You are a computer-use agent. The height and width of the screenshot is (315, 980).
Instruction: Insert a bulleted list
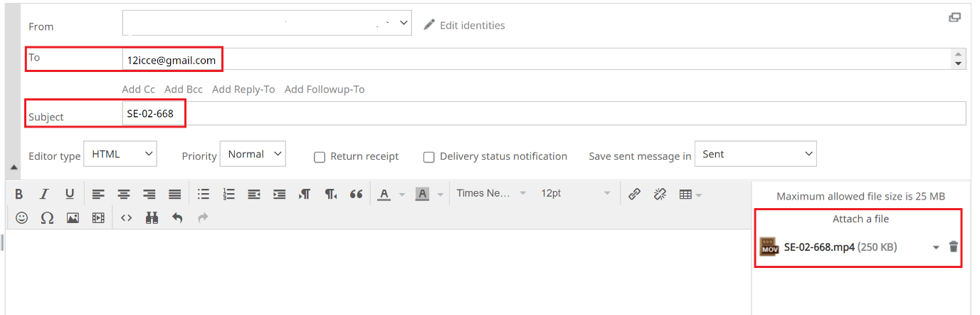pyautogui.click(x=204, y=194)
